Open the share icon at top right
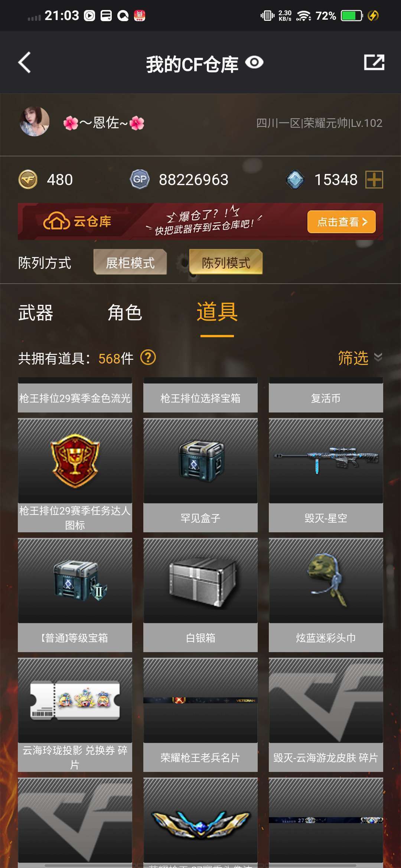This screenshot has width=401, height=868. point(374,62)
